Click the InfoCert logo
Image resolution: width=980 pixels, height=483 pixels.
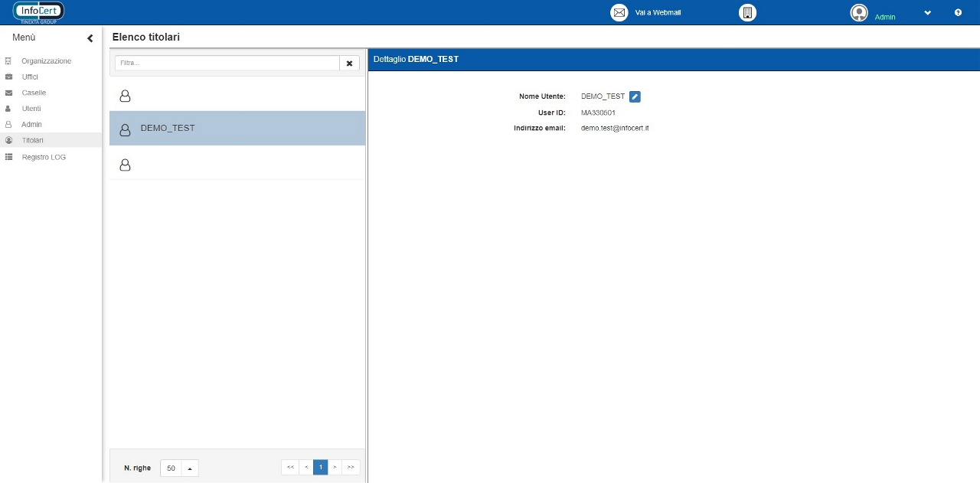point(38,11)
